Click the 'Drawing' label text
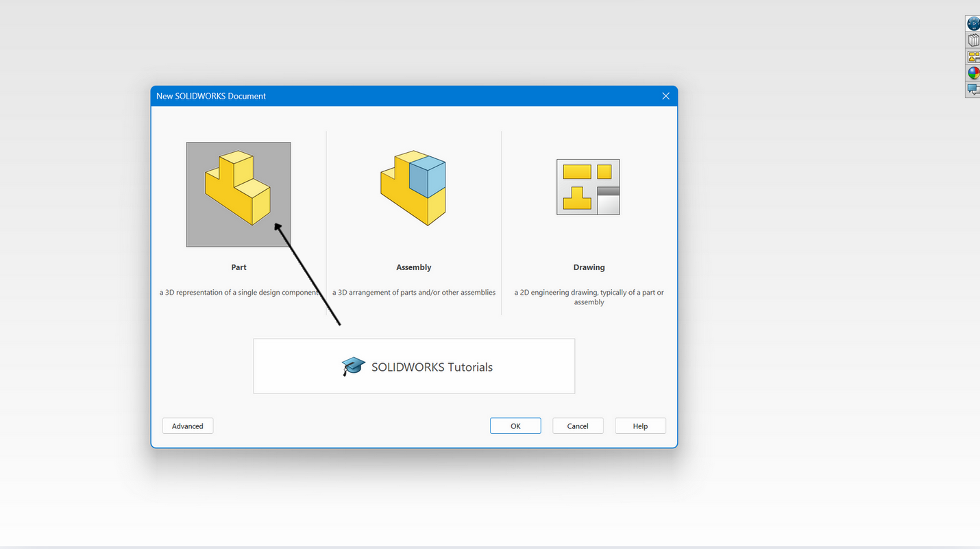This screenshot has height=549, width=980. pos(589,267)
